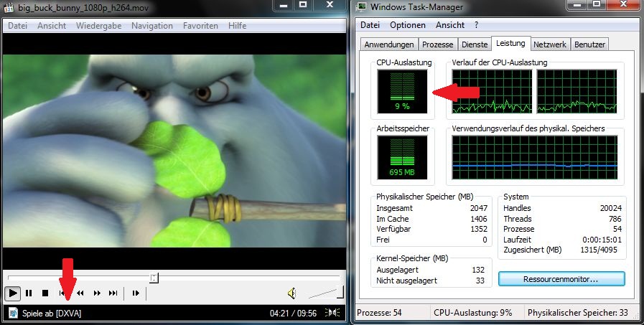Switch to the Benutzer tab

(x=589, y=44)
